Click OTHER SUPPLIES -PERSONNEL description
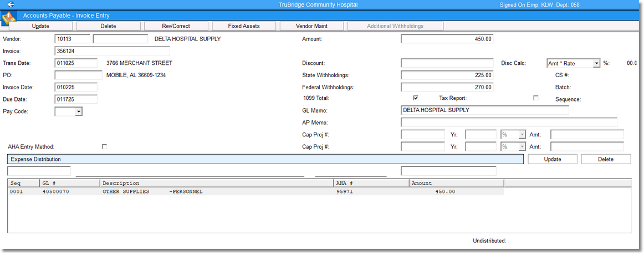The image size is (644, 254). pos(152,192)
